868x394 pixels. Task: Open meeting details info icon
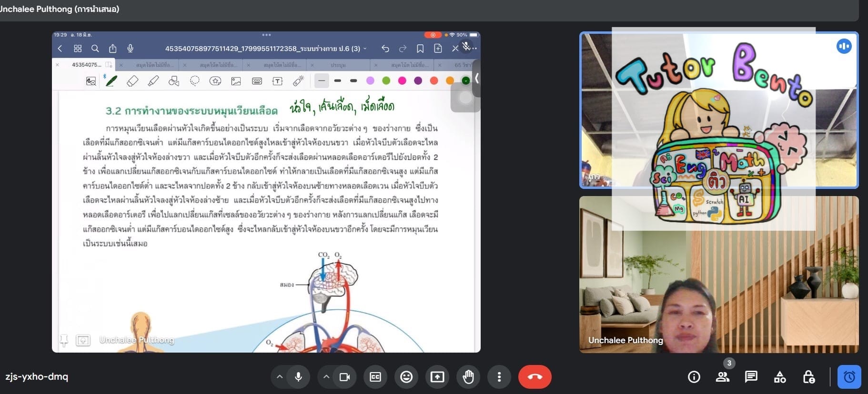tap(694, 377)
